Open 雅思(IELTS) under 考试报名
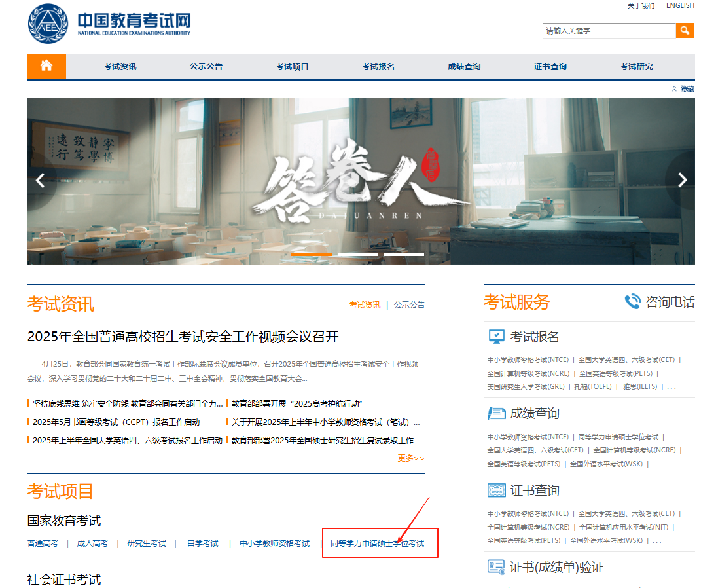 point(640,386)
